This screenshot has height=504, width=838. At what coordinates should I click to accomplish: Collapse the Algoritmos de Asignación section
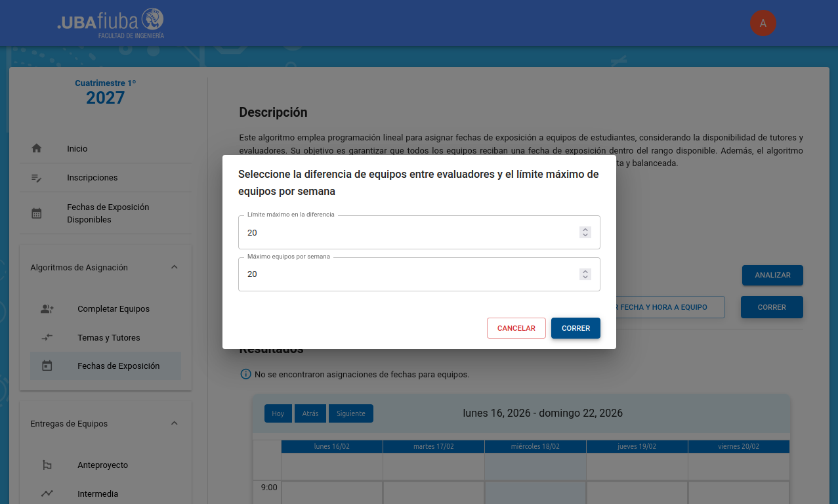click(174, 267)
